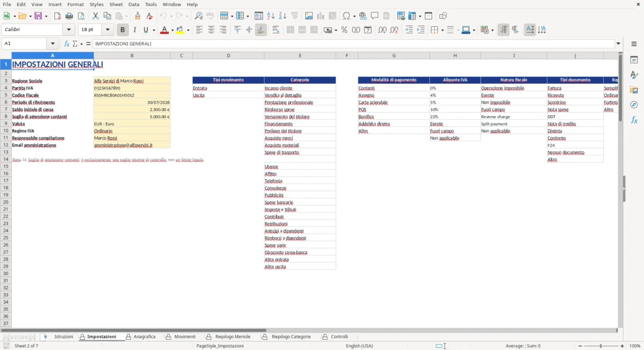Open the Special Character omega icon

(346, 16)
